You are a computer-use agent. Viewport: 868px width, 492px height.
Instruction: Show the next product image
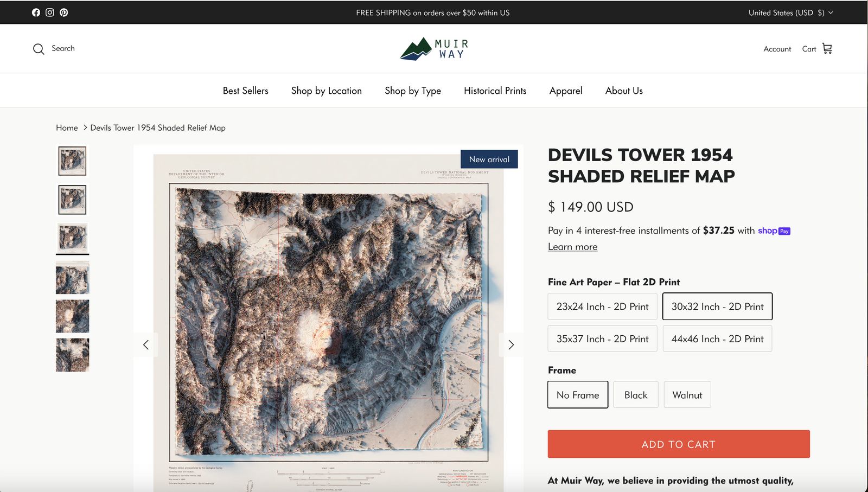click(x=511, y=345)
